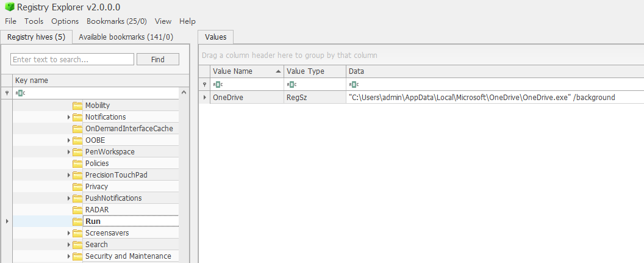Image resolution: width=644 pixels, height=263 pixels.
Task: Click the Privacy folder icon
Action: pos(77,187)
